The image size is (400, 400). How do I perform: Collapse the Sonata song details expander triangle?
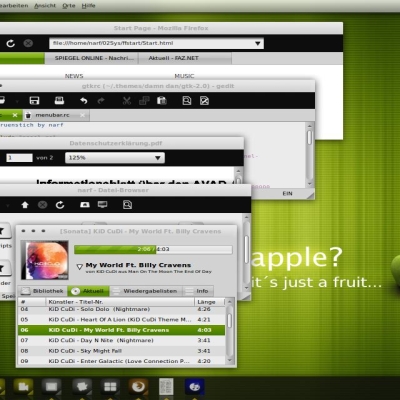pyautogui.click(x=80, y=267)
